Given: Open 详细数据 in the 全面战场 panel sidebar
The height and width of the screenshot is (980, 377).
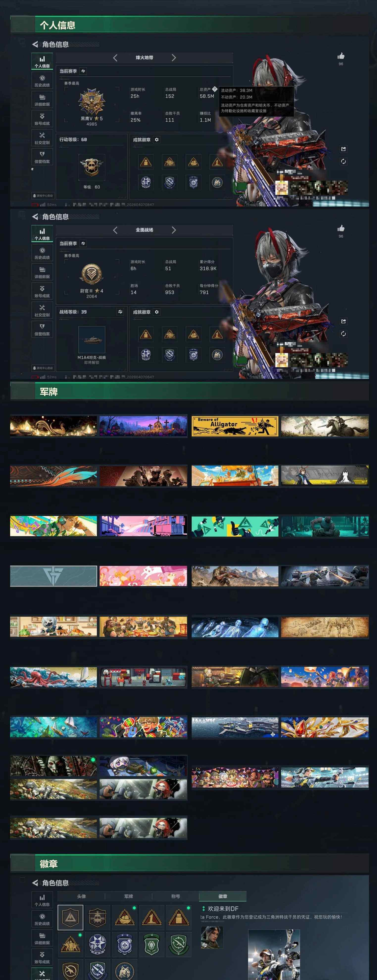Looking at the screenshot, I should (x=42, y=273).
